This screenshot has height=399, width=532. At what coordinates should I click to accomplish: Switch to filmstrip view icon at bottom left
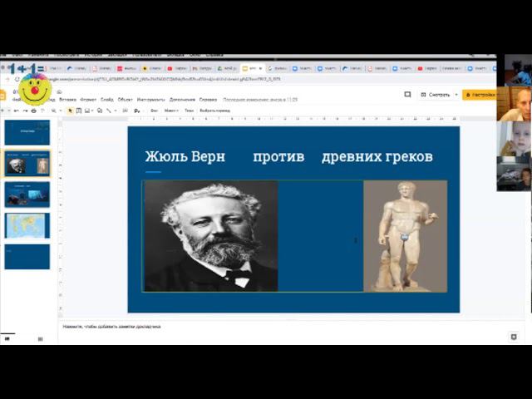[x=7, y=338]
